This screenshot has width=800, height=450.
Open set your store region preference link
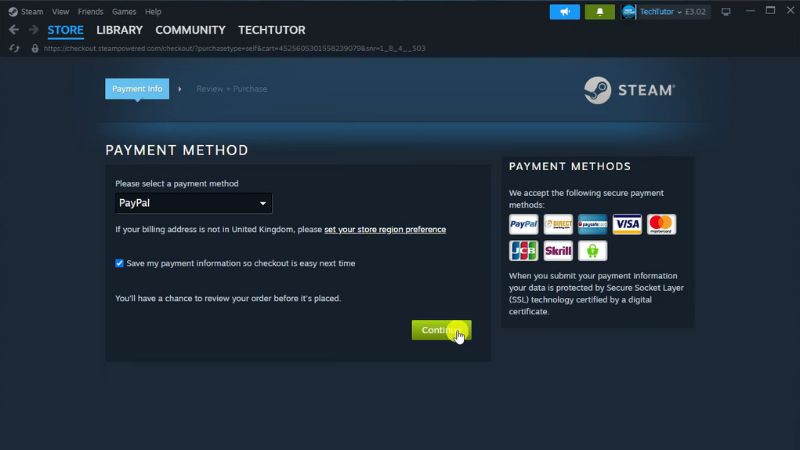coord(385,230)
